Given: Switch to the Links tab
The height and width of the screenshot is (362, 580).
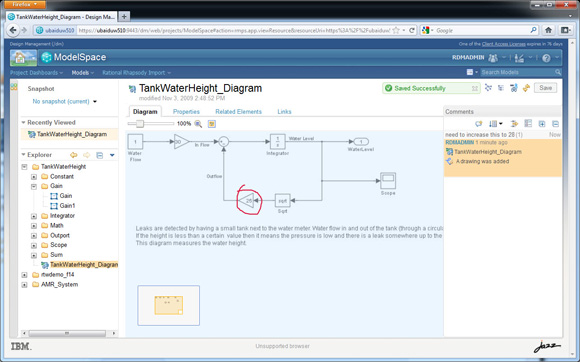Looking at the screenshot, I should (x=284, y=112).
